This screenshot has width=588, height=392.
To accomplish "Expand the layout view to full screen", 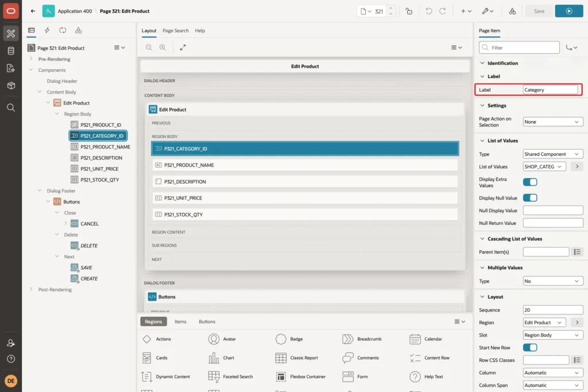I will (x=183, y=48).
